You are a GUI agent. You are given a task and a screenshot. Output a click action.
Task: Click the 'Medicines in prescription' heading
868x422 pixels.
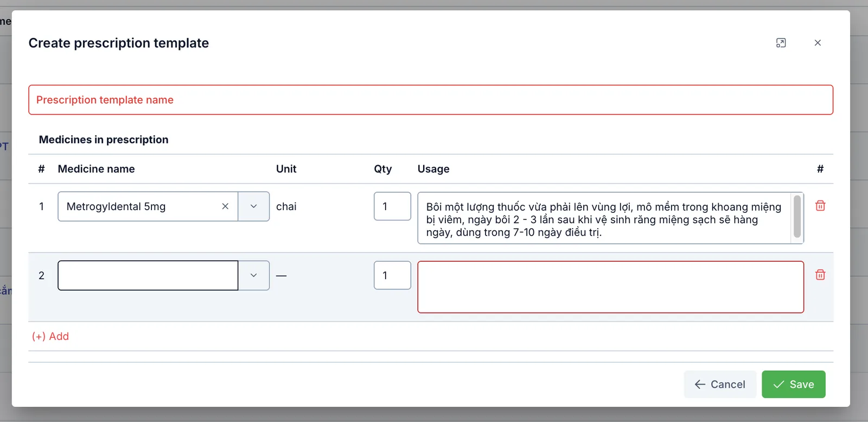104,140
